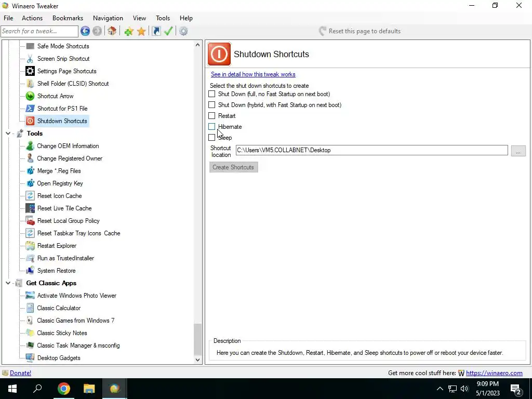Select Classic Task Manager & msconfig
532x399 pixels.
(x=78, y=345)
